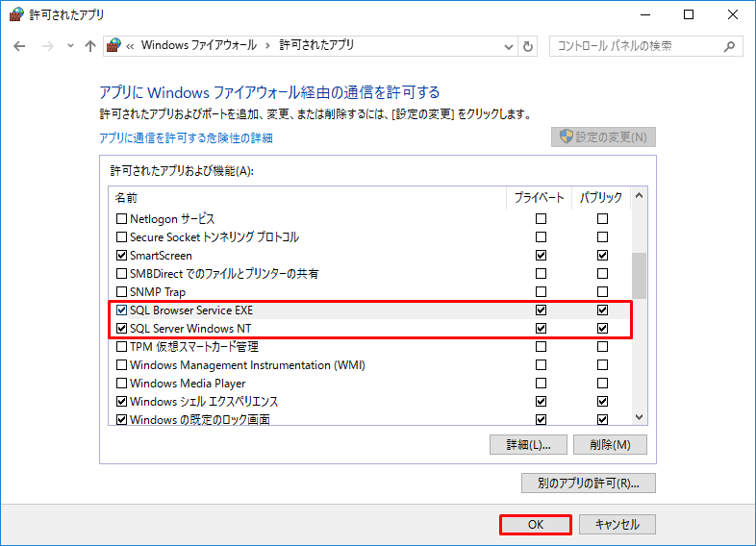Open the recent locations dropdown arrow
Screen dimensions: 756x546
click(70, 46)
